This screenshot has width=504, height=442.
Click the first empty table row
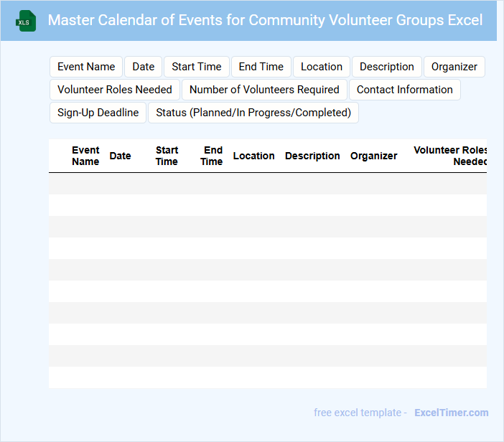[267, 184]
